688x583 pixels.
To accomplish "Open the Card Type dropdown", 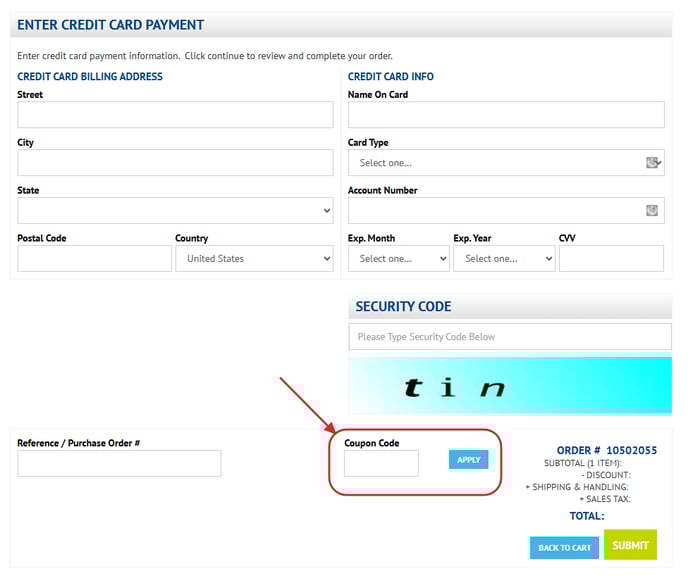I will tap(497, 163).
